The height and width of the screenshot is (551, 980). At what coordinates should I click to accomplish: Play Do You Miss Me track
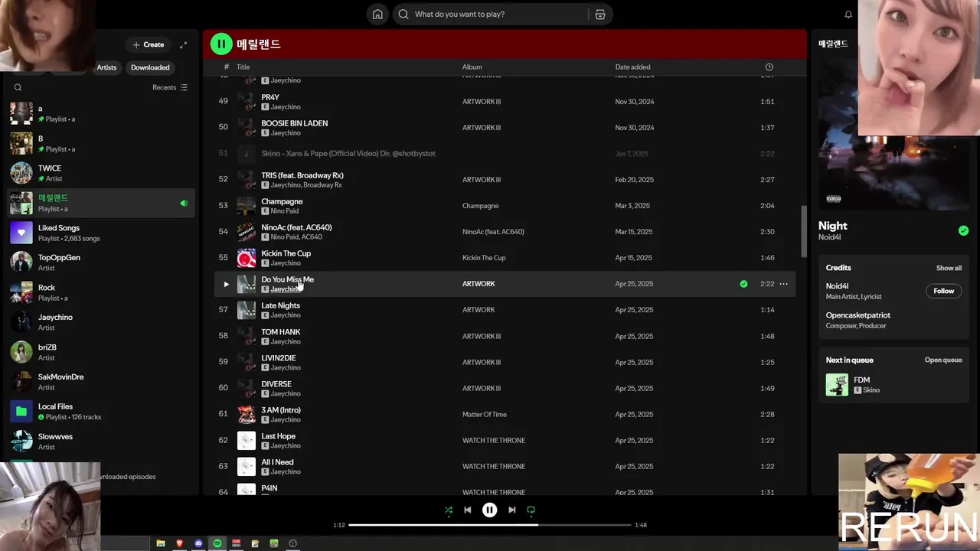coord(226,284)
